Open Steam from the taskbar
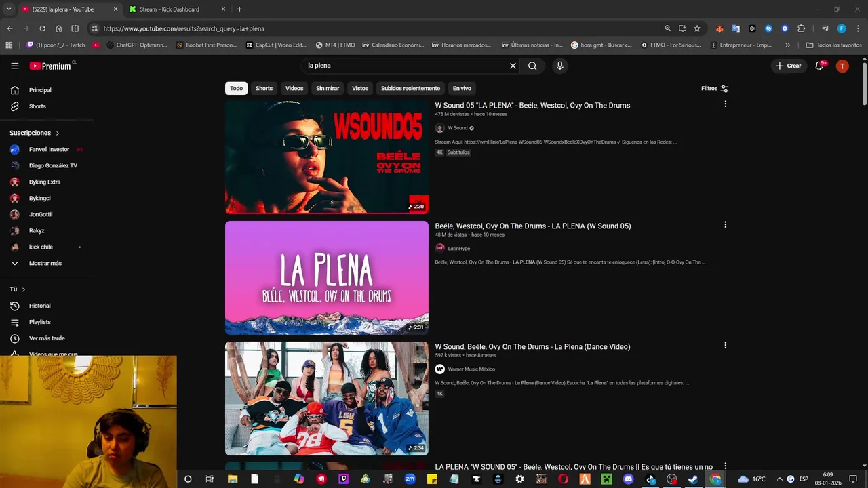868x488 pixels. pos(693,479)
